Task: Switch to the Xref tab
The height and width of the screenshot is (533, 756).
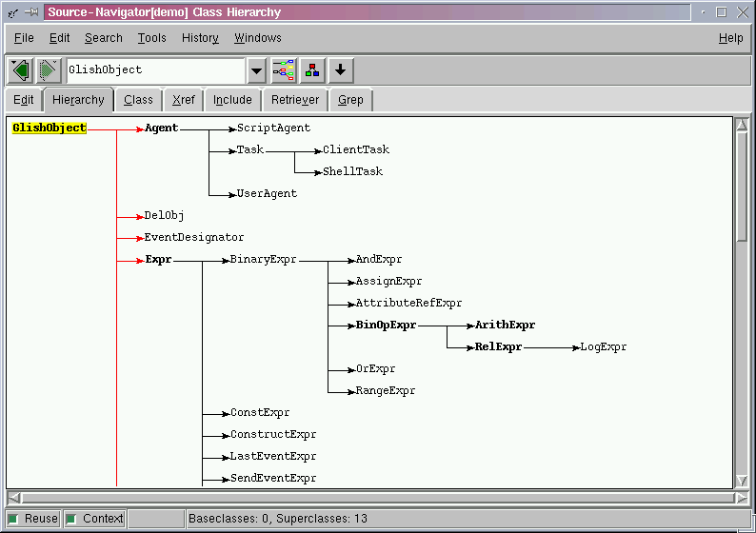Action: pyautogui.click(x=182, y=100)
